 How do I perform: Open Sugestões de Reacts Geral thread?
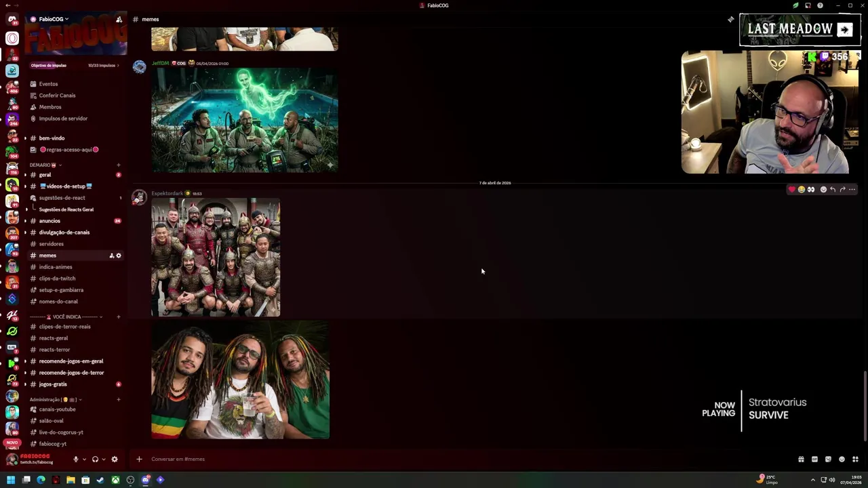[x=66, y=209]
